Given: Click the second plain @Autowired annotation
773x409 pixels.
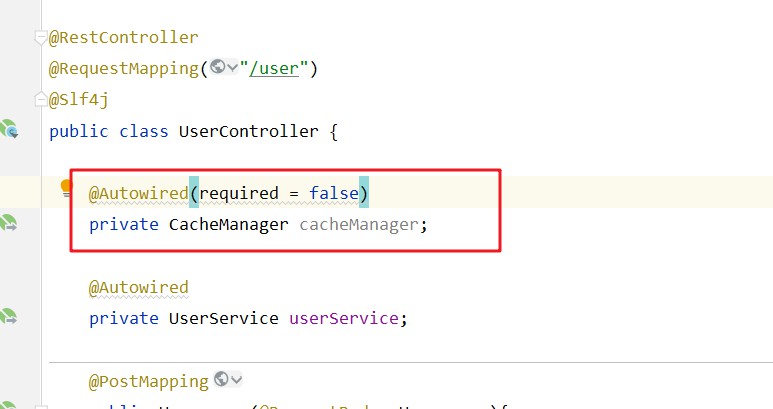Looking at the screenshot, I should point(139,287).
